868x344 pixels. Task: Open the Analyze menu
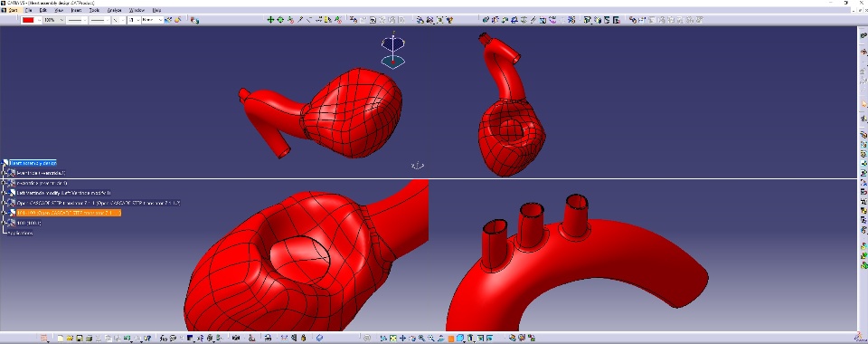114,10
